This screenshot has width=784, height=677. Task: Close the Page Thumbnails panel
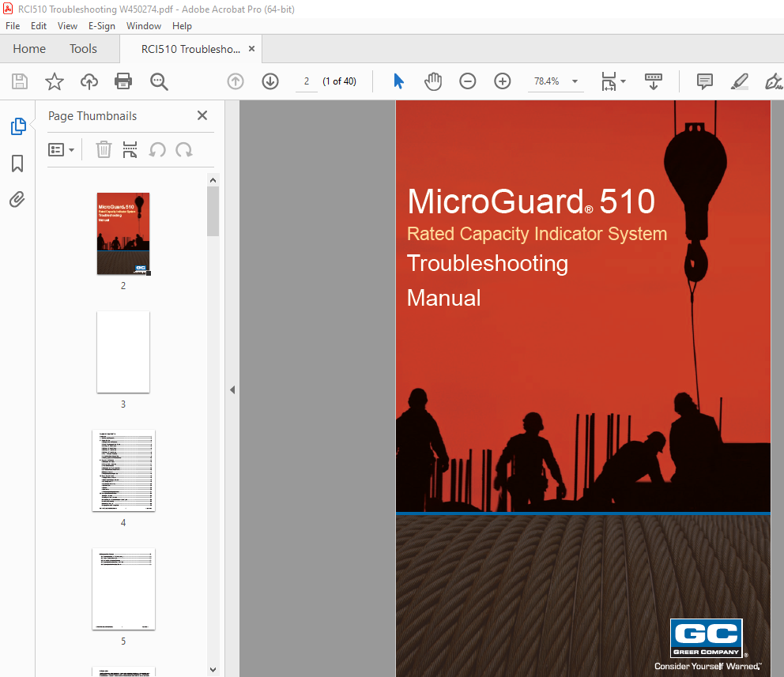(x=202, y=115)
